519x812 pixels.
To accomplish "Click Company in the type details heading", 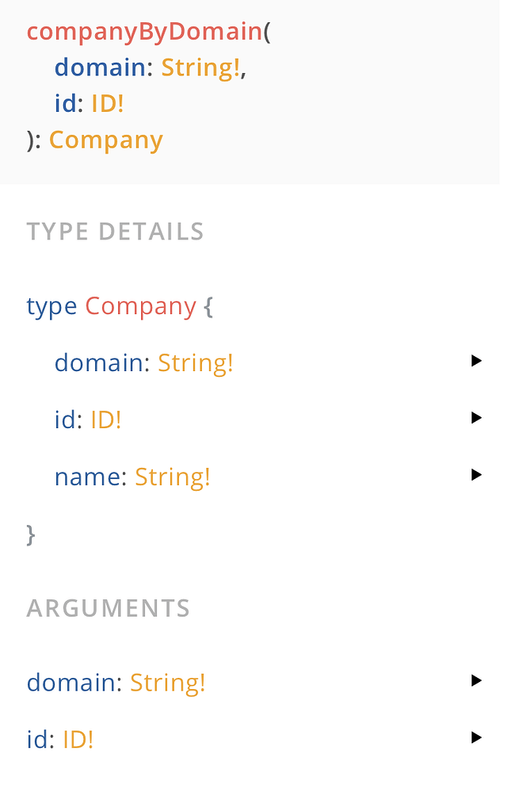I will [140, 305].
